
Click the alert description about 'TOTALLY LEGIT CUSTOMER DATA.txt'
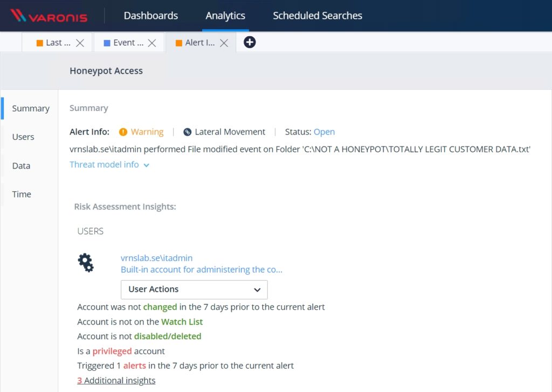point(300,149)
